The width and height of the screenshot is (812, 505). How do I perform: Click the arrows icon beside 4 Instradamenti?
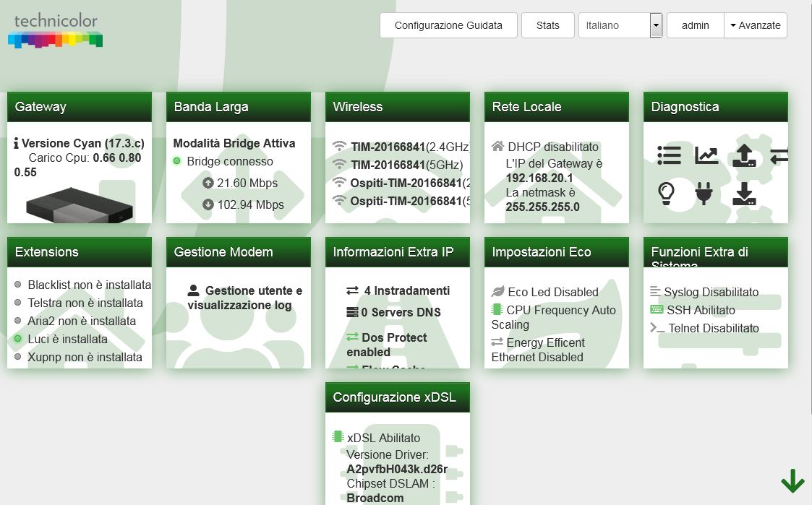coord(353,290)
